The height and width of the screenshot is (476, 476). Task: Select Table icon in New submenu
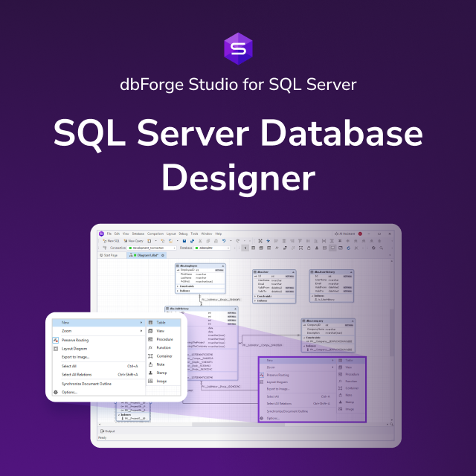click(x=150, y=322)
